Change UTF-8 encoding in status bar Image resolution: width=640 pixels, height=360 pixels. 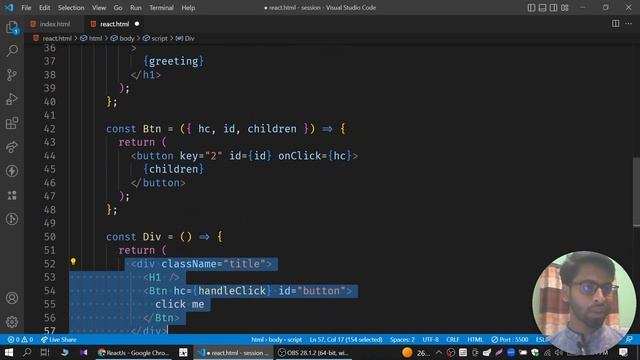(x=430, y=340)
